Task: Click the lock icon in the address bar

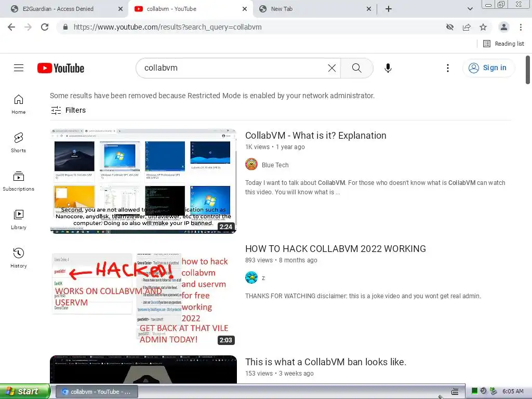Action: pos(65,27)
